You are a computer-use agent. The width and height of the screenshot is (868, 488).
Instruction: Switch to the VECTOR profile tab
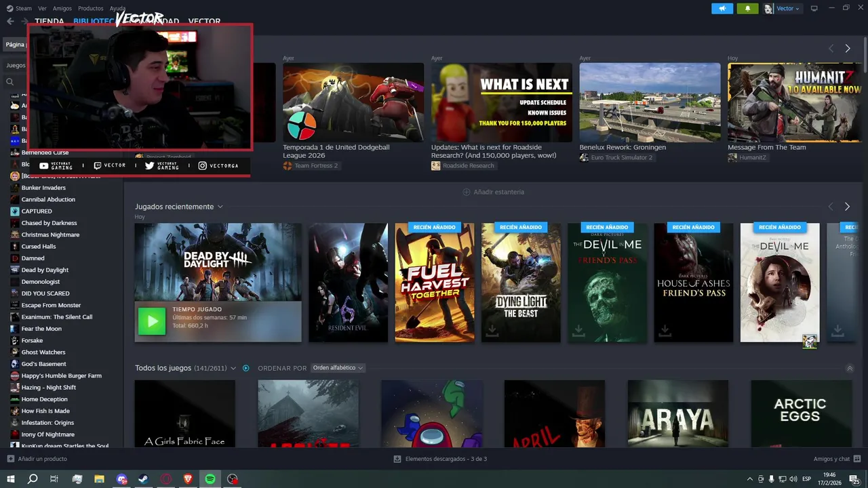[x=204, y=21]
